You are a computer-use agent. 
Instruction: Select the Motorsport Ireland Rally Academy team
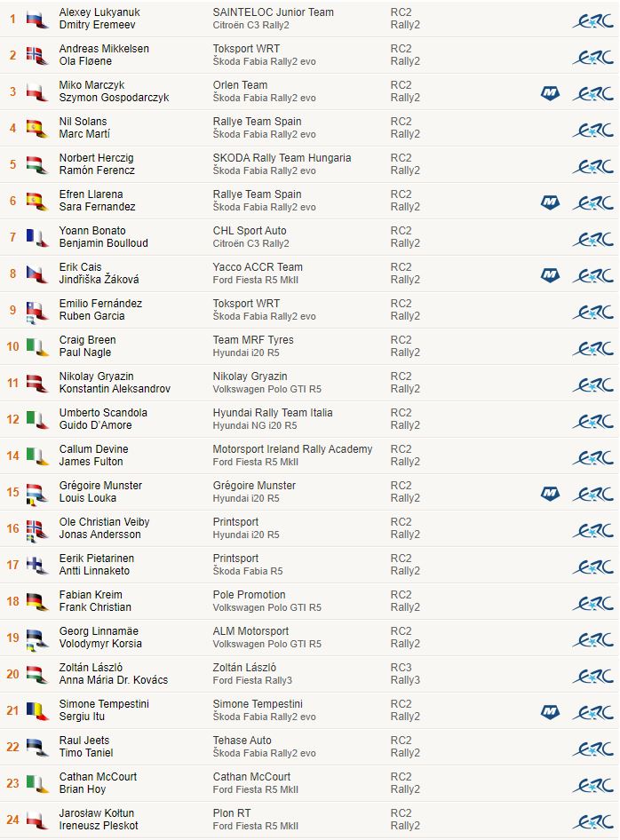292,449
